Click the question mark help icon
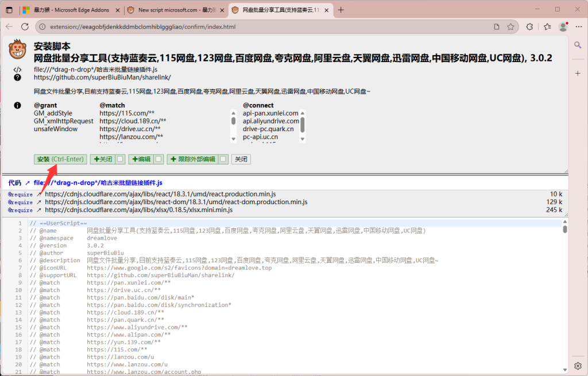Screen dimensions: 588x376 tap(17, 77)
